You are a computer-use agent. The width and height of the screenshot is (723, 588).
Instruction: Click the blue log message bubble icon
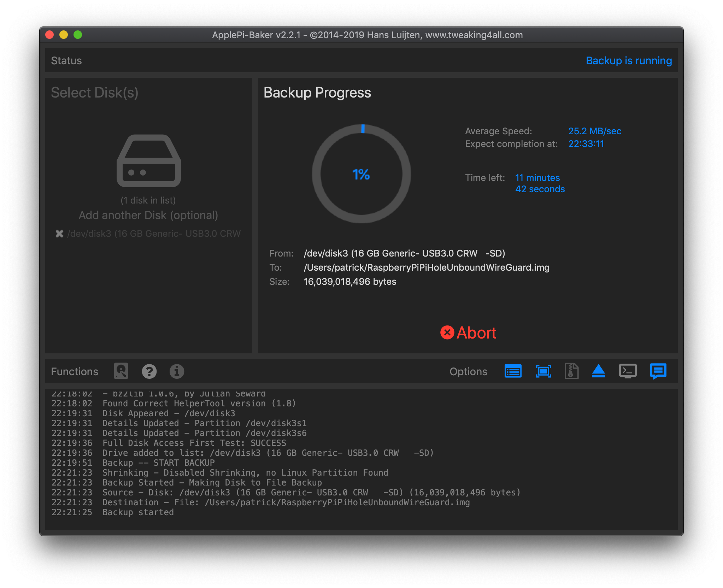pyautogui.click(x=658, y=371)
